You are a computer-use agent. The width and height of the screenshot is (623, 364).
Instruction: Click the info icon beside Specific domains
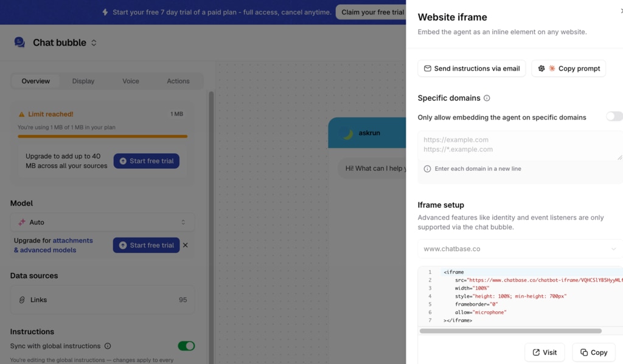(x=487, y=98)
